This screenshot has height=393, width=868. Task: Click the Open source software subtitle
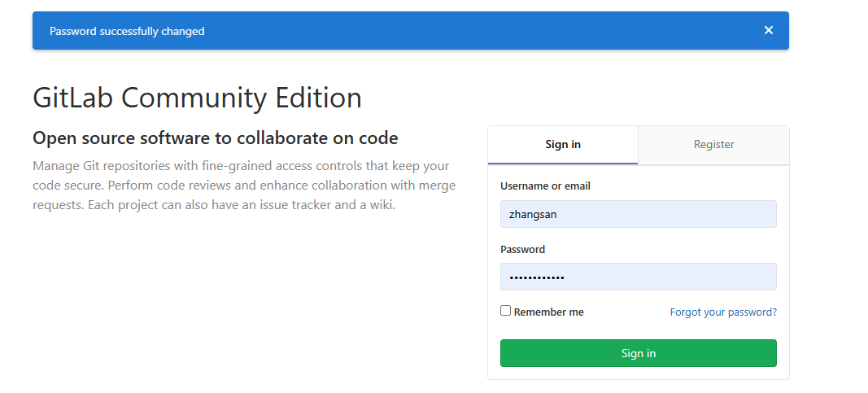tap(216, 138)
